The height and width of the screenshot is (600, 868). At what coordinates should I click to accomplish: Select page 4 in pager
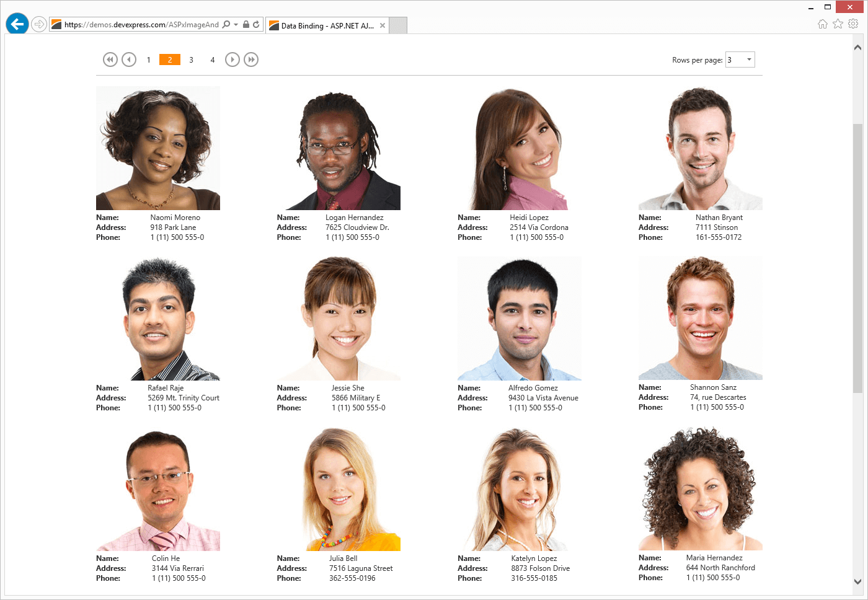[212, 60]
